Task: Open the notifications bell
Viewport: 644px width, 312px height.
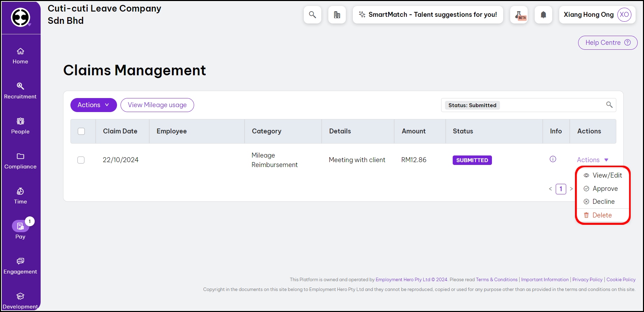Action: 543,15
